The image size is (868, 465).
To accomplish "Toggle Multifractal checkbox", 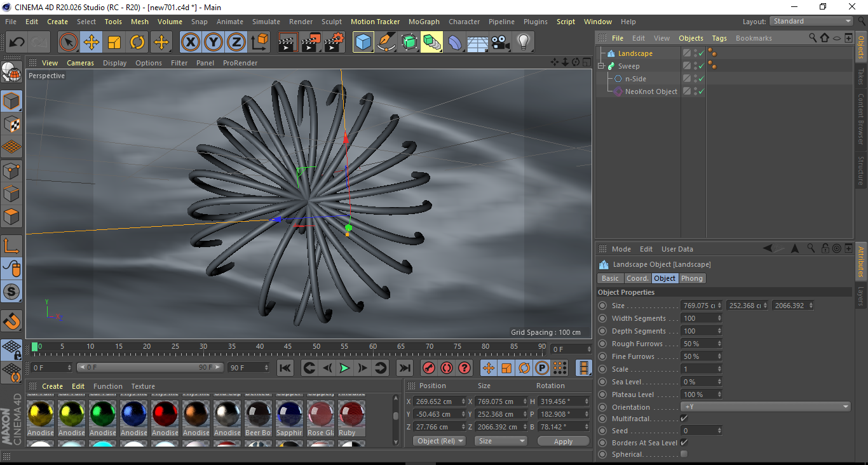I will click(684, 419).
